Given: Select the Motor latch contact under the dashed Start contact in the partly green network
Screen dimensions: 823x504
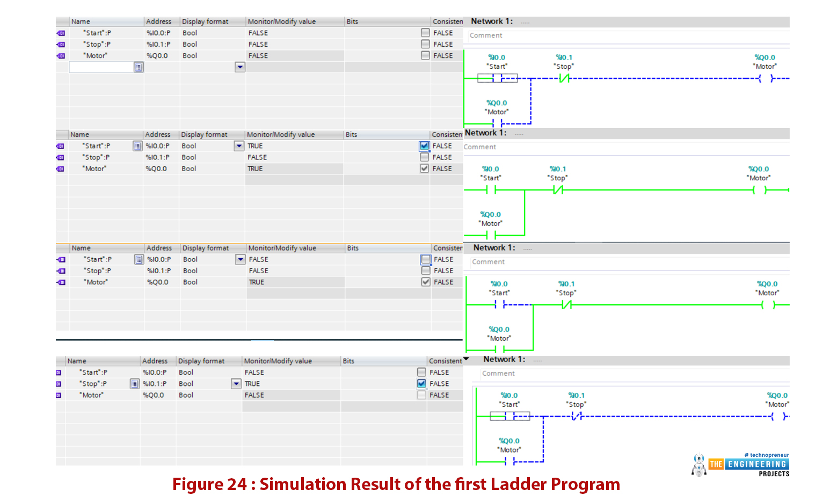Looking at the screenshot, I should coord(500,350).
